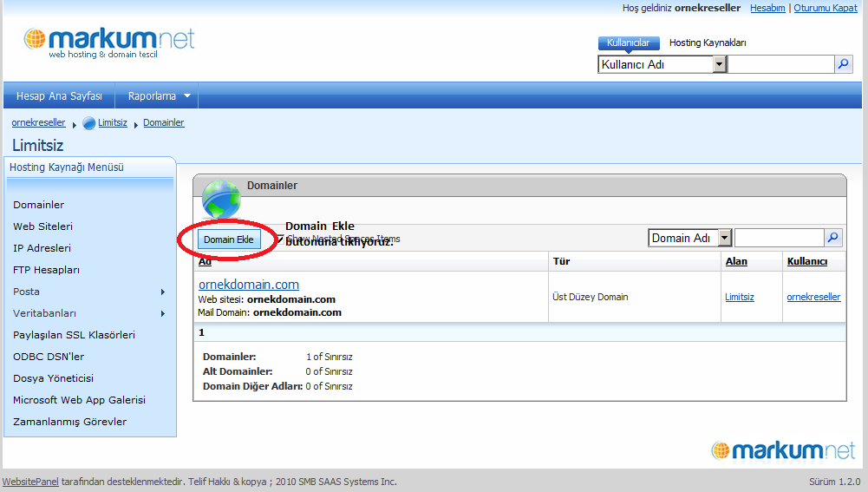Click the top user search input field
The height and width of the screenshot is (492, 868).
click(781, 64)
